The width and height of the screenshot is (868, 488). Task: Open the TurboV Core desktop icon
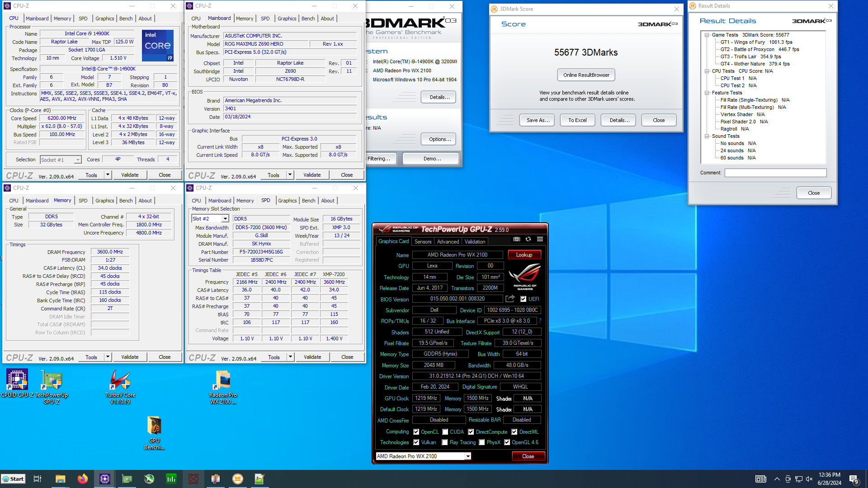pyautogui.click(x=120, y=387)
